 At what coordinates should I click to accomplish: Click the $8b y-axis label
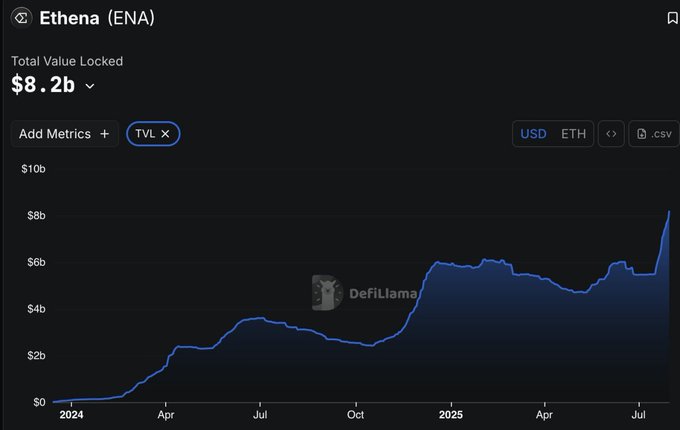tap(36, 215)
